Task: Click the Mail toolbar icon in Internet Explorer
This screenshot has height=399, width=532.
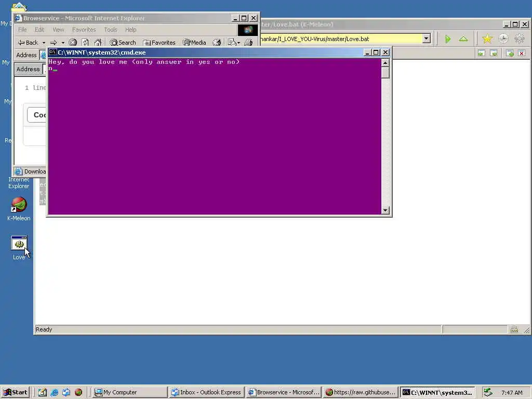Action: point(232,43)
